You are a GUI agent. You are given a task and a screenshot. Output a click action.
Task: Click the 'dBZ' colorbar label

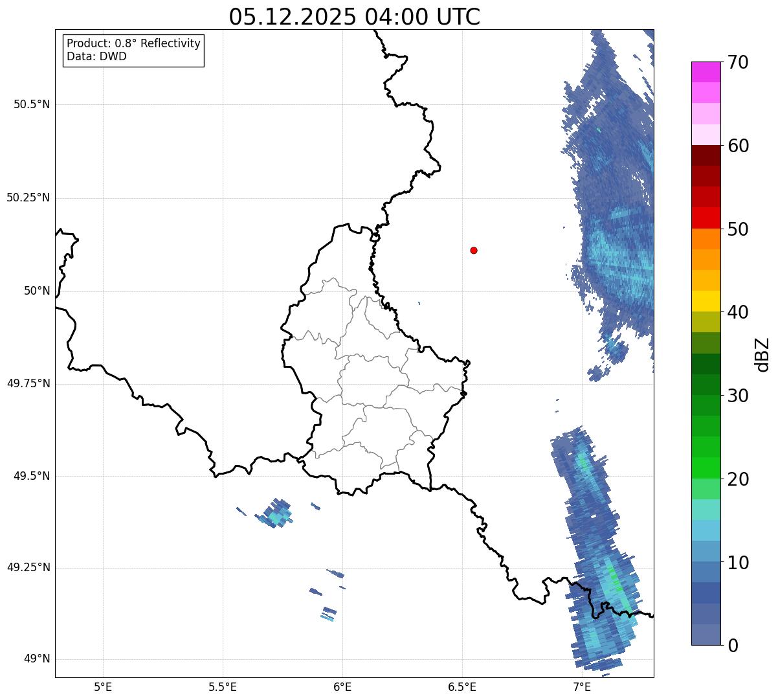click(x=762, y=354)
